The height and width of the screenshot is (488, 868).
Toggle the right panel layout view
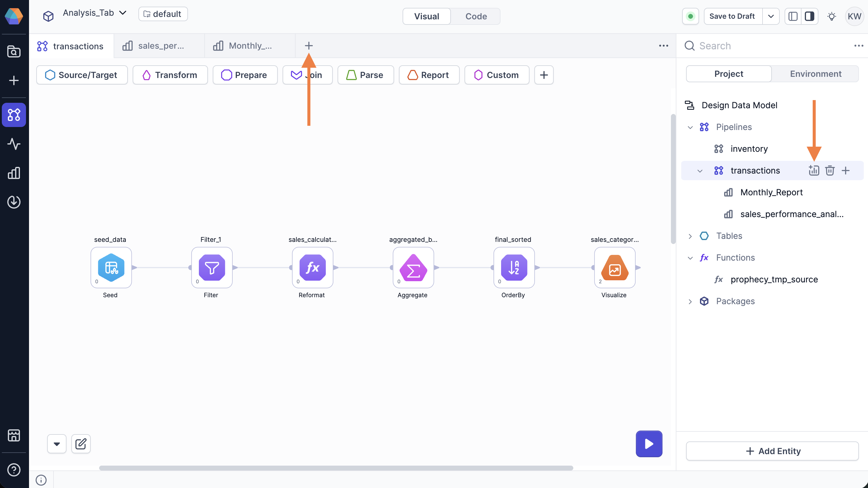[x=810, y=16]
